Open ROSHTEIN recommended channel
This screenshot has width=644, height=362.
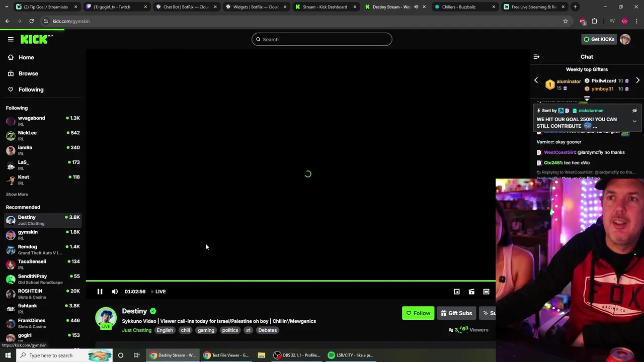43,294
